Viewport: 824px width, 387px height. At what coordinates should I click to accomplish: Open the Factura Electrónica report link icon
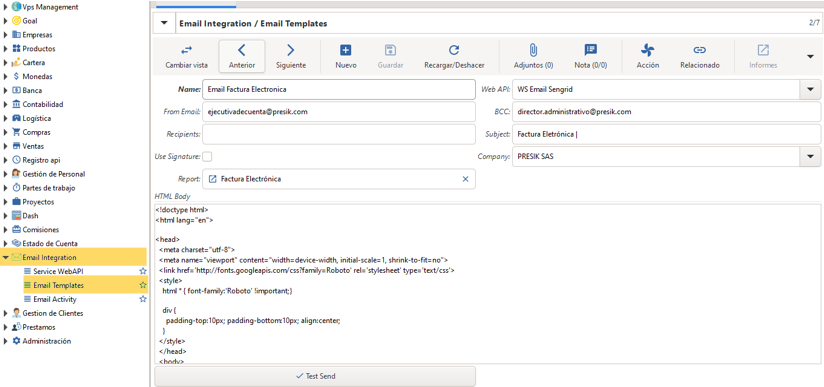click(x=213, y=179)
